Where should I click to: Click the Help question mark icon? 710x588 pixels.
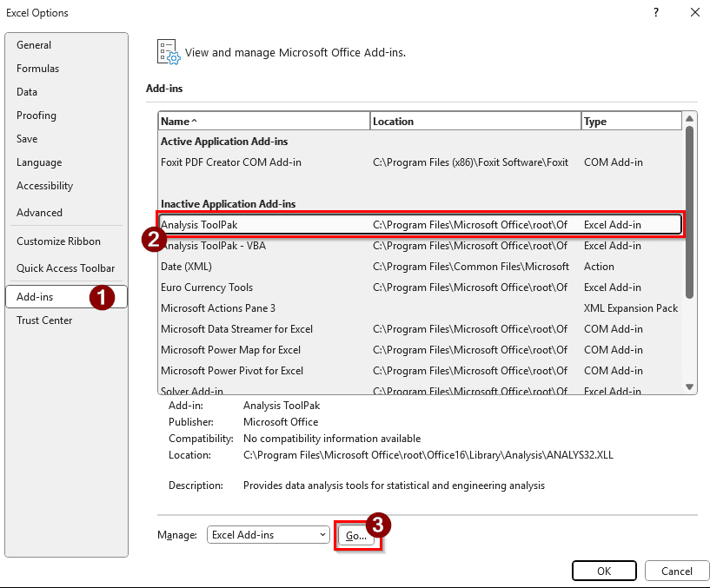tap(654, 12)
